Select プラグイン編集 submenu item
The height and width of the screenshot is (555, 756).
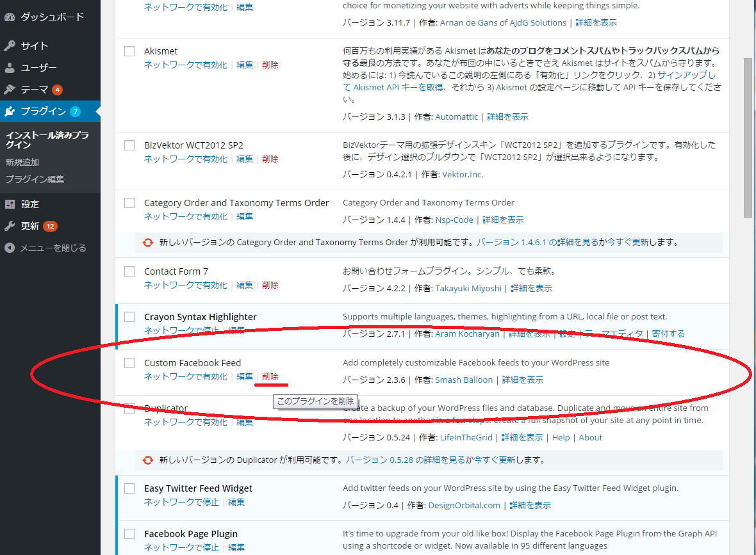pos(35,179)
